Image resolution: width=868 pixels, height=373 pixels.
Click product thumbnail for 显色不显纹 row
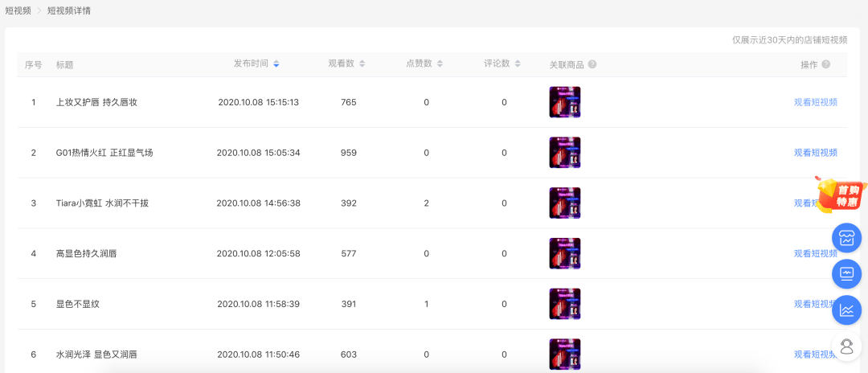tap(565, 304)
